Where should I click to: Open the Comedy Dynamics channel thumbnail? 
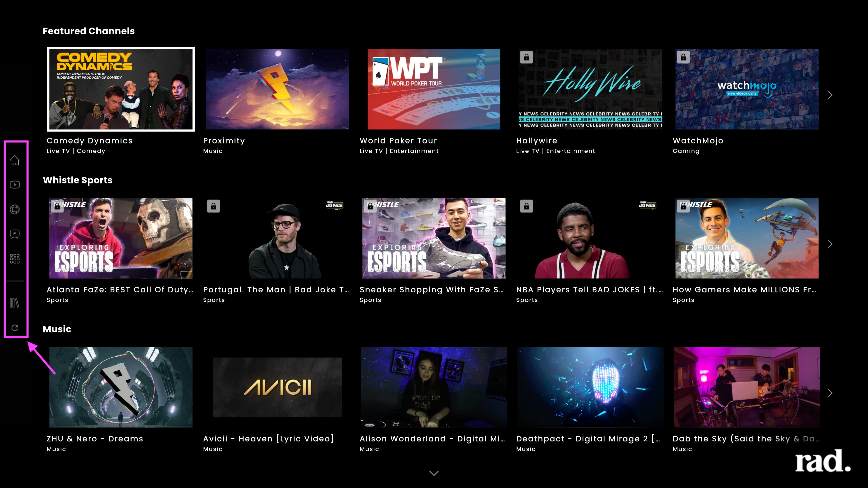pos(121,89)
